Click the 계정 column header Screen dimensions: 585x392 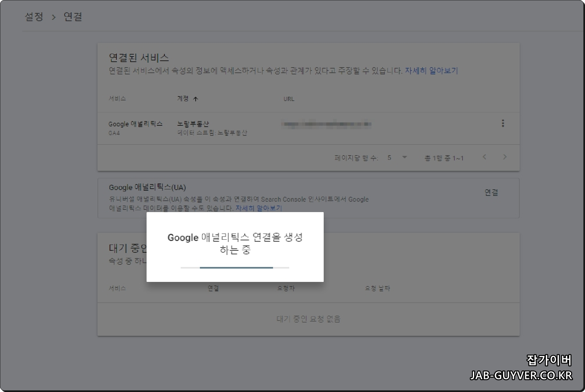coord(183,99)
